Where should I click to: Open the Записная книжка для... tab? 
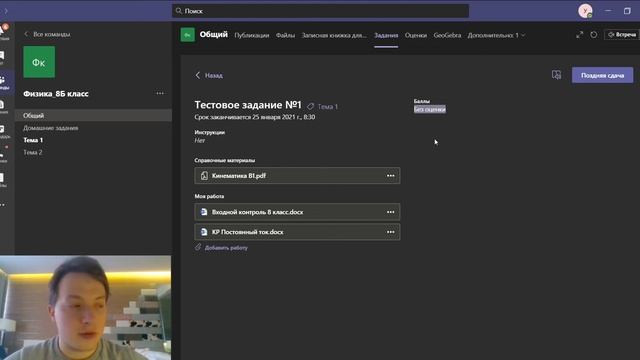tap(334, 36)
